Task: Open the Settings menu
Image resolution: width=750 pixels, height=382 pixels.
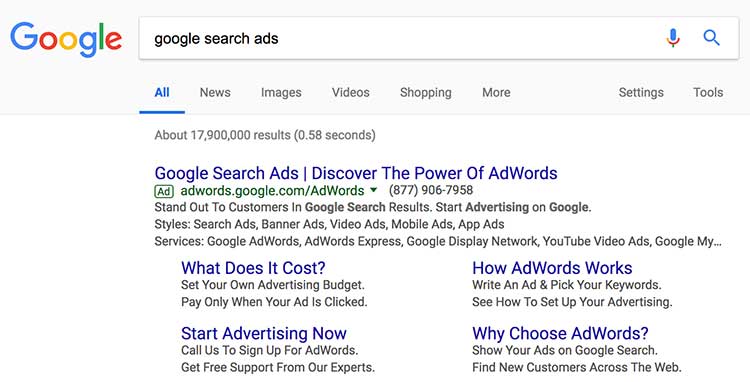Action: [x=641, y=92]
